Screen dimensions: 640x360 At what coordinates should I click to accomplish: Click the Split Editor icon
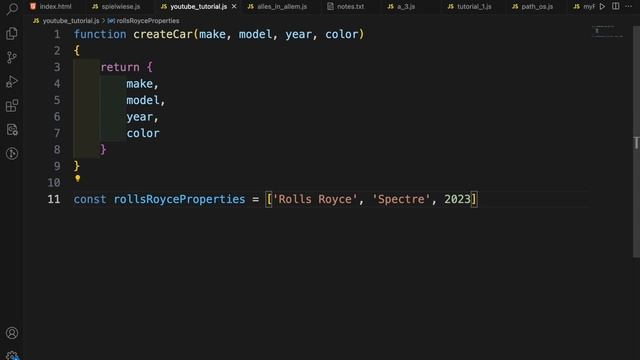click(x=616, y=7)
